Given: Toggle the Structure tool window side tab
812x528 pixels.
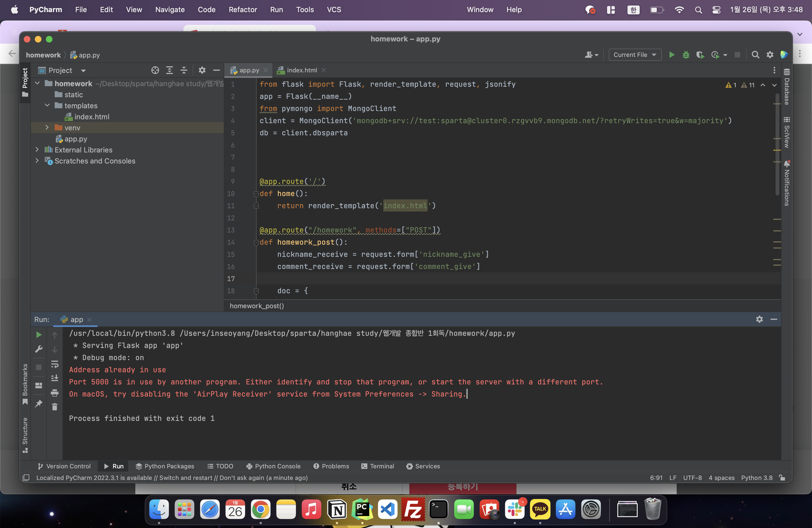Looking at the screenshot, I should (25, 435).
